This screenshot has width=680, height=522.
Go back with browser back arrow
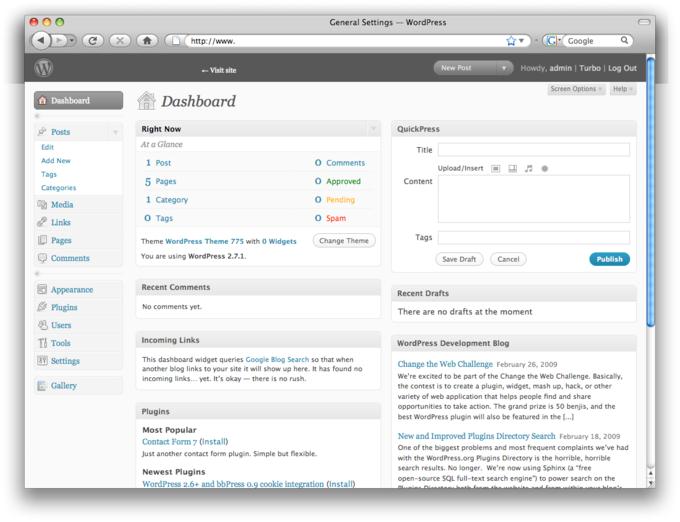41,40
